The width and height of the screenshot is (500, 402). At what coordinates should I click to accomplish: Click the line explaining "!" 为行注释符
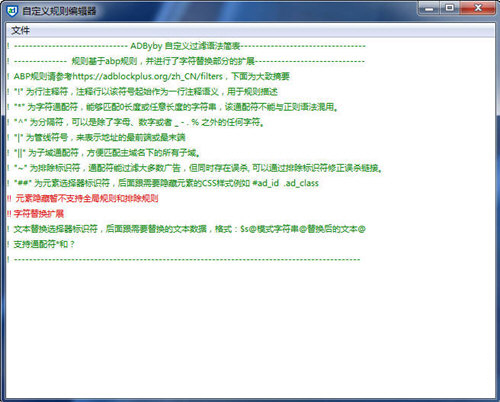142,92
